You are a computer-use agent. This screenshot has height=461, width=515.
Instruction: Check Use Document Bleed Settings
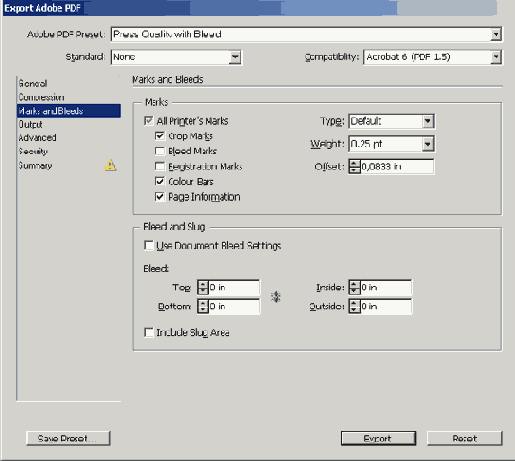point(149,245)
